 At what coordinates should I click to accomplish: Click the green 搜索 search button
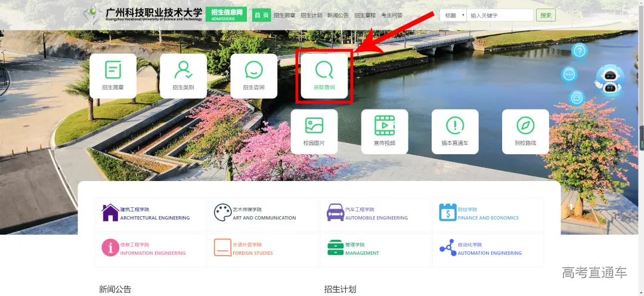tap(546, 15)
